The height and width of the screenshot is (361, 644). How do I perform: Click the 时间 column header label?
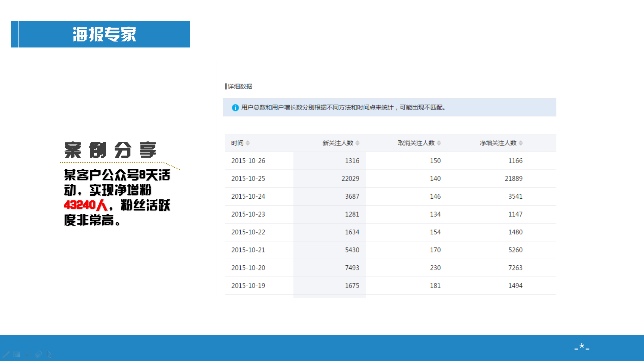tap(237, 143)
